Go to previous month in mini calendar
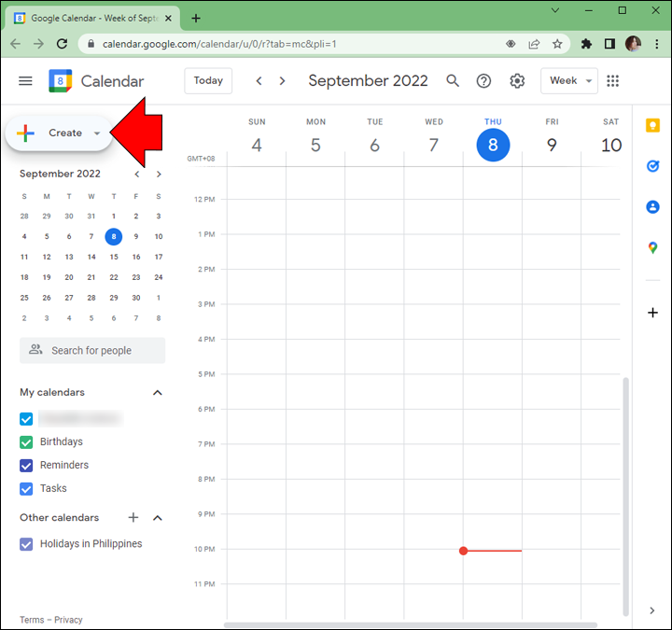The height and width of the screenshot is (630, 672). click(136, 174)
